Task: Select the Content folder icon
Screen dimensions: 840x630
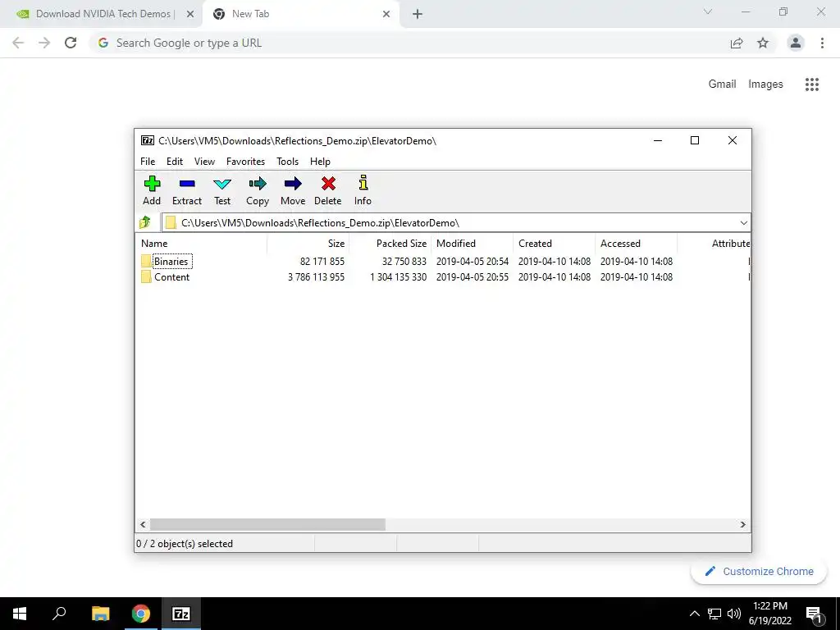Action: [146, 277]
